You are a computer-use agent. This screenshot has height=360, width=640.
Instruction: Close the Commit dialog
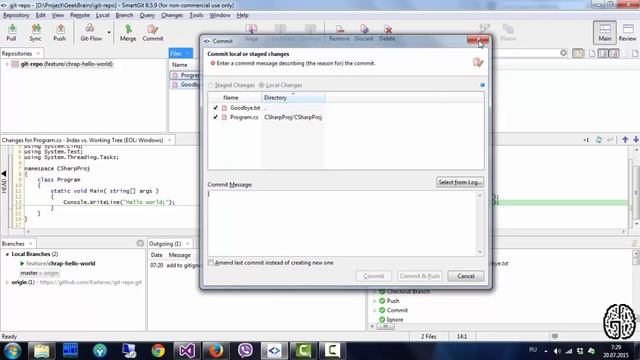[x=478, y=40]
